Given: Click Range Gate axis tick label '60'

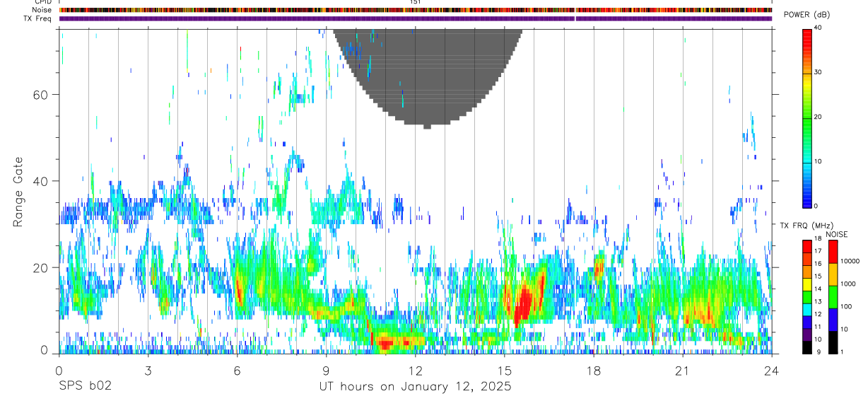Looking at the screenshot, I should pos(42,95).
